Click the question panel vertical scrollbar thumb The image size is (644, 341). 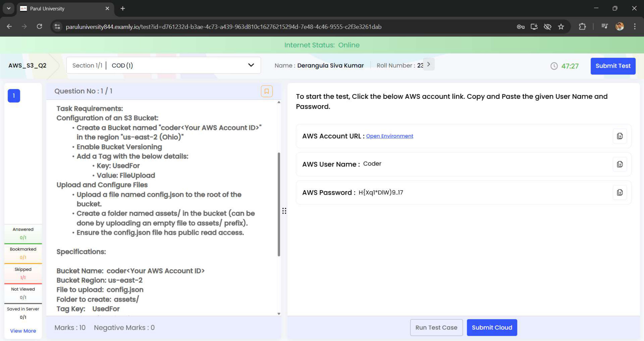tap(279, 204)
